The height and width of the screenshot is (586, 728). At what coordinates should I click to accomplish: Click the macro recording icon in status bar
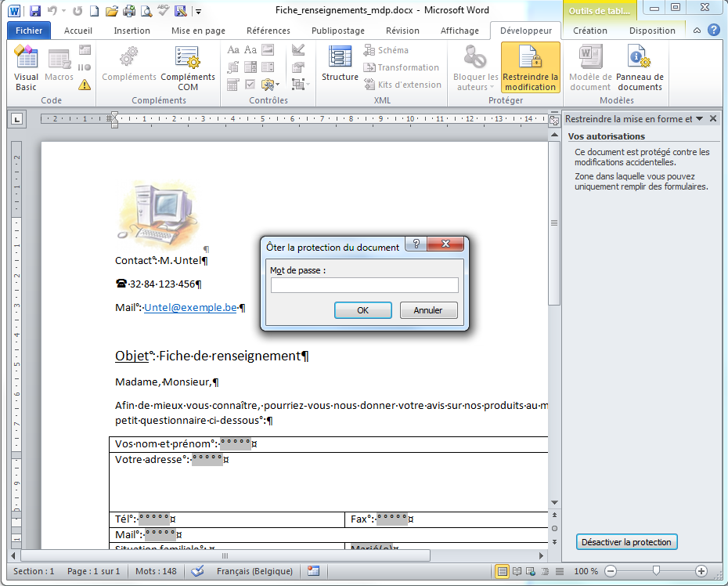pos(313,571)
